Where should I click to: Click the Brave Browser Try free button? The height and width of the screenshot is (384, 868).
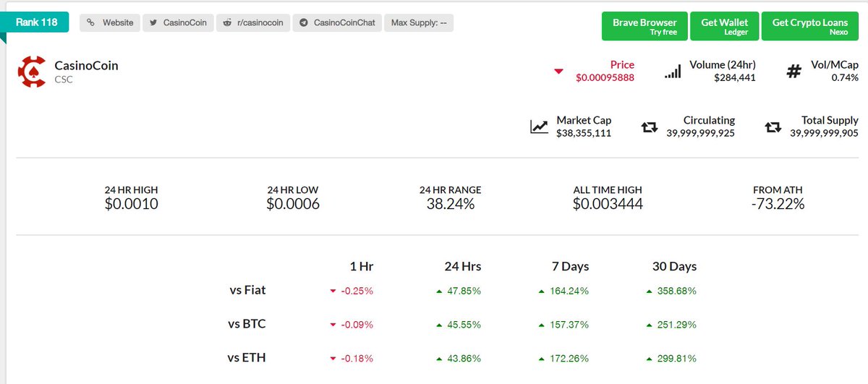pyautogui.click(x=644, y=27)
